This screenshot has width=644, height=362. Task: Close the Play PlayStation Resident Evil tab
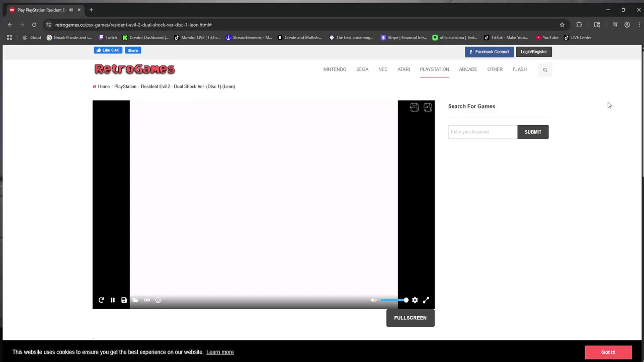click(79, 10)
